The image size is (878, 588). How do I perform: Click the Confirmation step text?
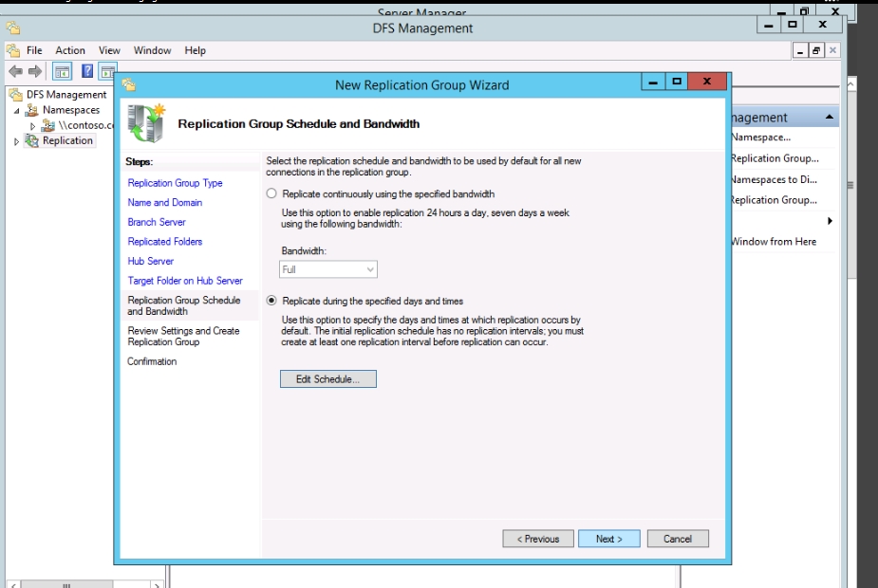[152, 361]
